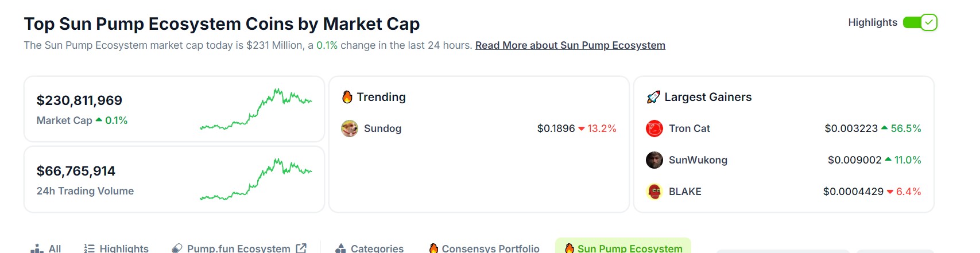
Task: Open Read More about Sun Pump Ecosystem
Action: point(570,45)
